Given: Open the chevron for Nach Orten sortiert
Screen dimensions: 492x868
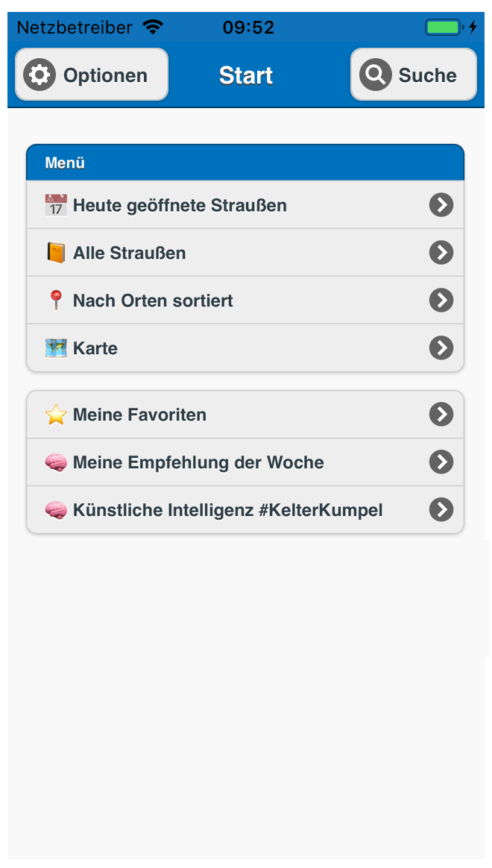Looking at the screenshot, I should coord(441,301).
